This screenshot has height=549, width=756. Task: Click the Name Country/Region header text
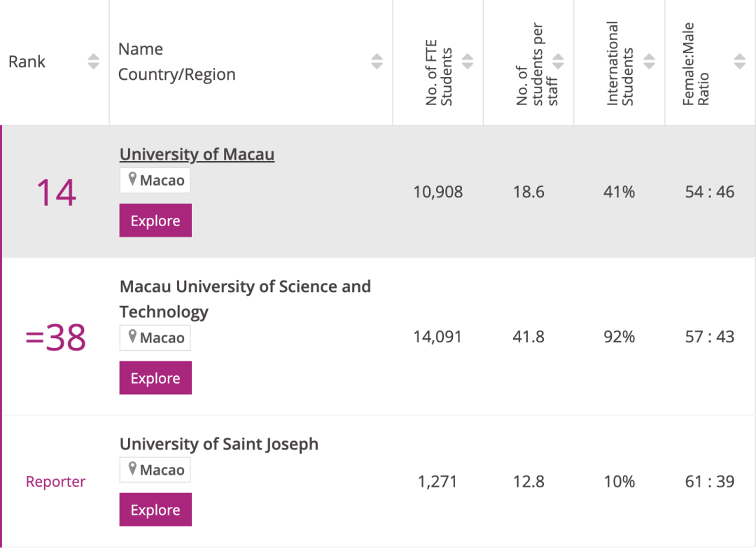176,62
